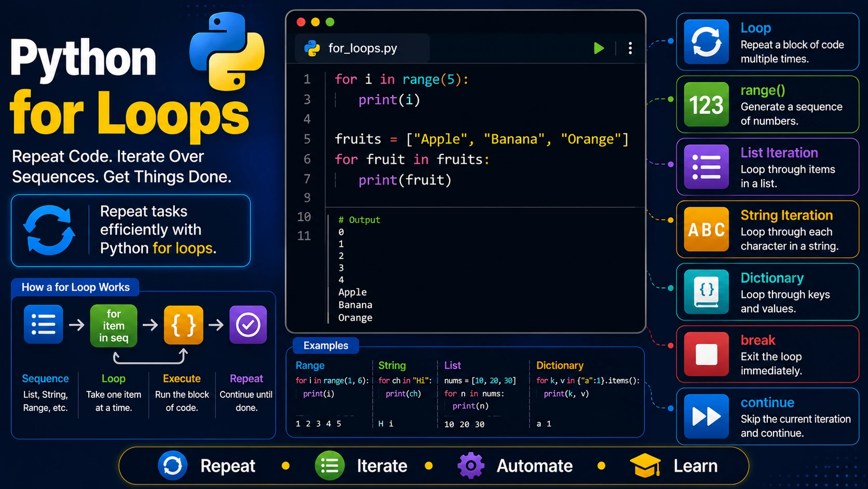Screen dimensions: 868x489
Task: Click the green 'for item in seq' block
Action: [x=114, y=326]
